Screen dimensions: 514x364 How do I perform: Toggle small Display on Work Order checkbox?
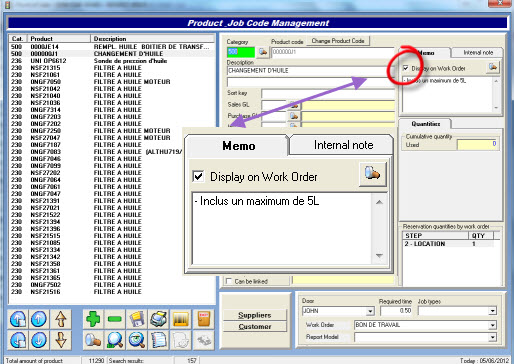(x=406, y=68)
